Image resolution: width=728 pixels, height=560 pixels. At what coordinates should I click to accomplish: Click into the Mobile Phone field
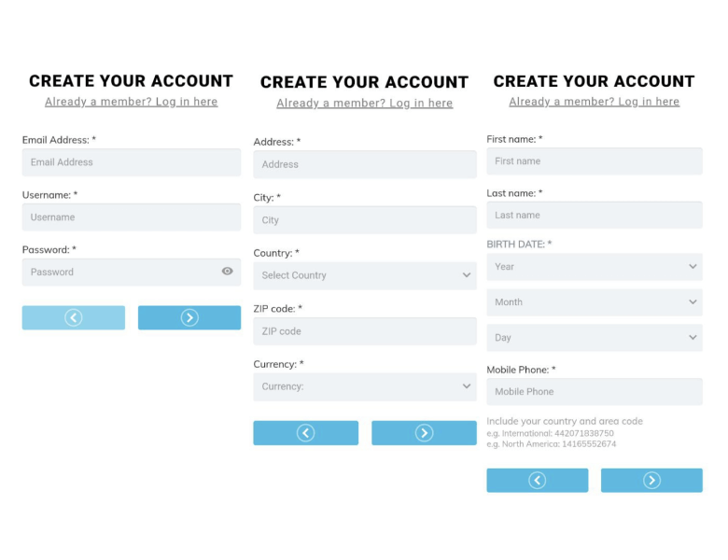tap(594, 392)
